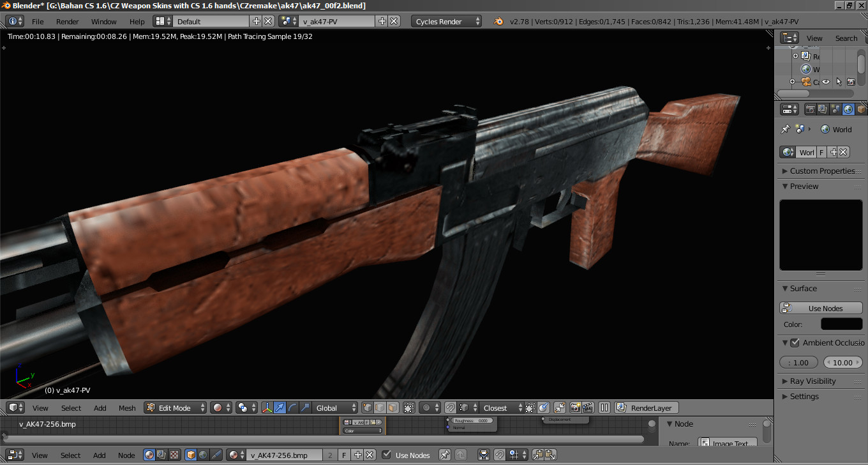Open the OpenGL render camera icon

574,408
